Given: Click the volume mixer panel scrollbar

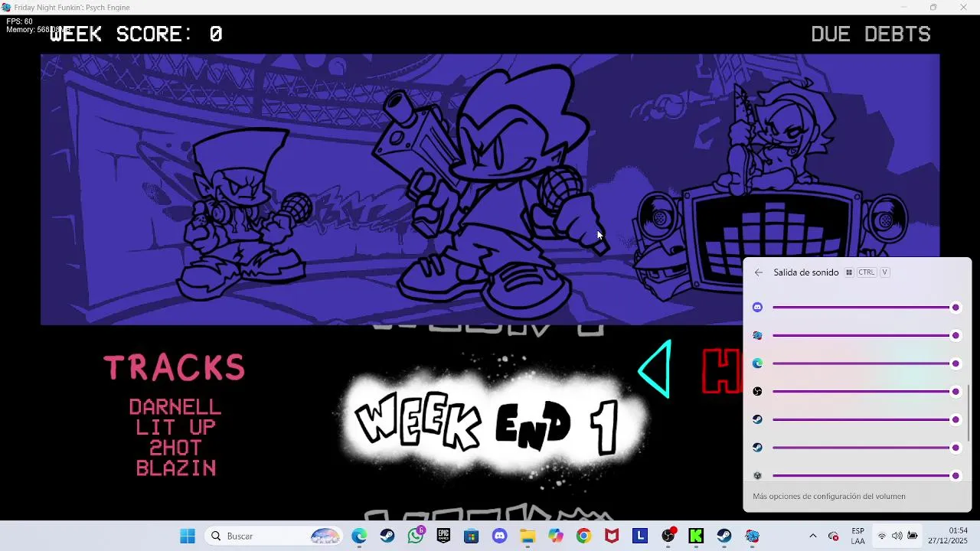Looking at the screenshot, I should (x=969, y=412).
